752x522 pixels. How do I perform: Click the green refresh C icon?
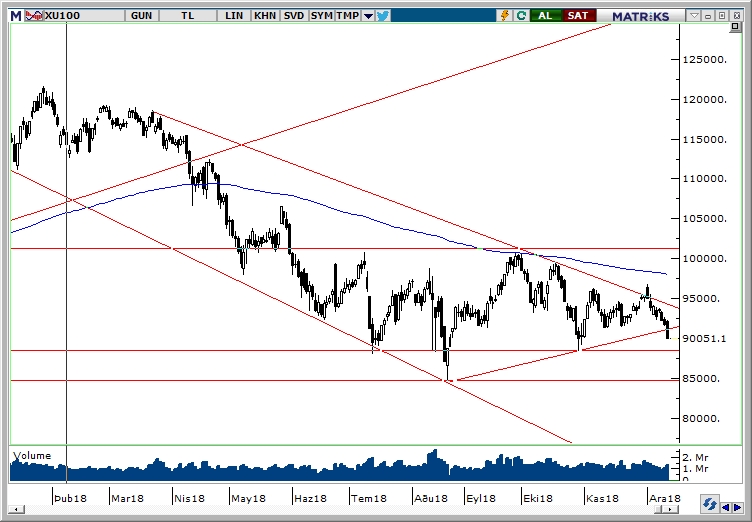[521, 16]
